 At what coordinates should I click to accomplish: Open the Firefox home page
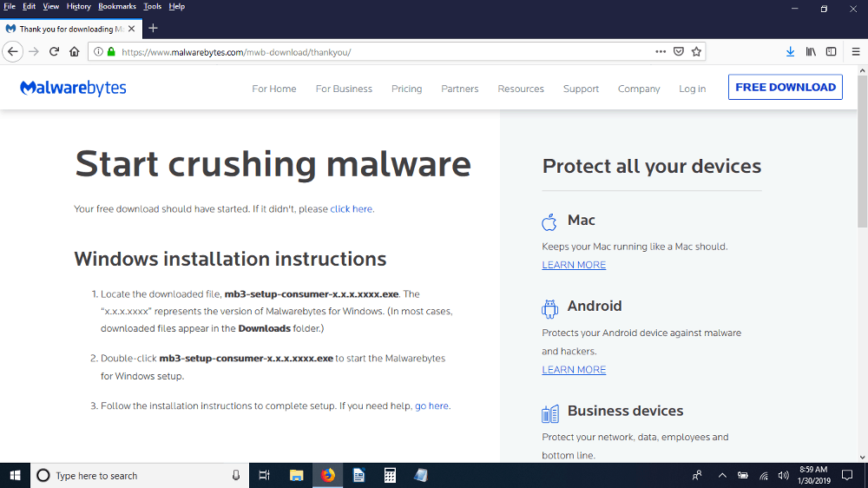coord(74,52)
